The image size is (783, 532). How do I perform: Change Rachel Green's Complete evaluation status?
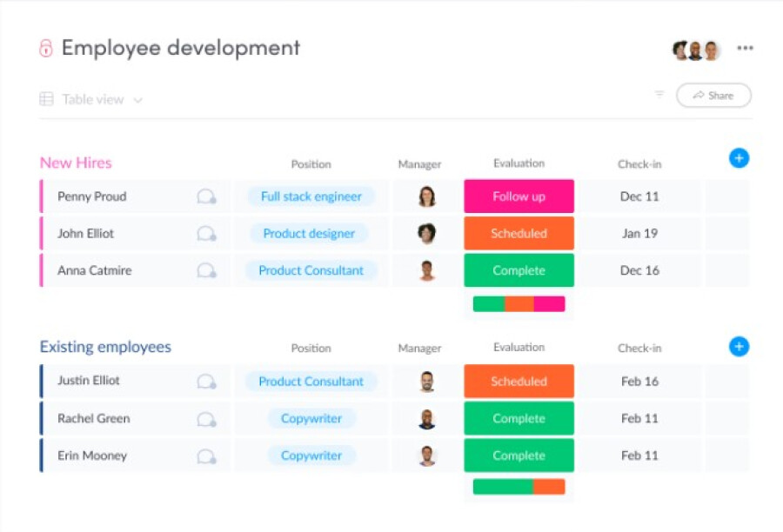point(519,418)
